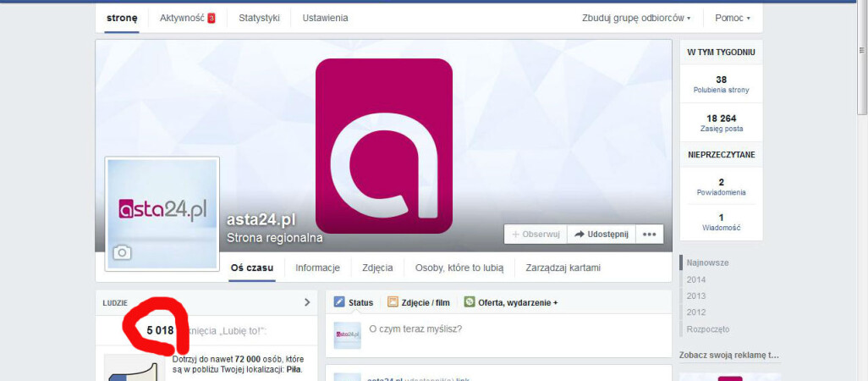Click the Strona regionalna category text
This screenshot has height=381, width=868.
[x=275, y=238]
